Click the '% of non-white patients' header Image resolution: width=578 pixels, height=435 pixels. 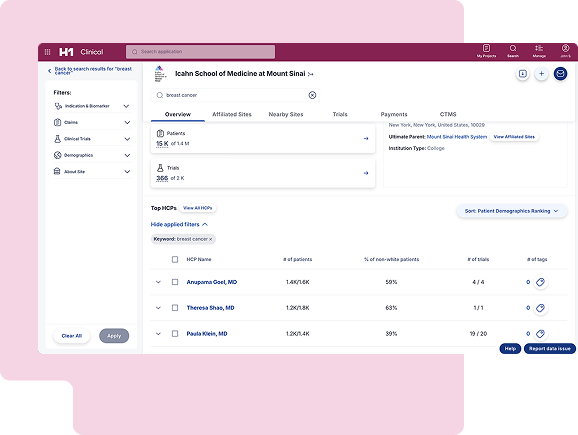391,260
